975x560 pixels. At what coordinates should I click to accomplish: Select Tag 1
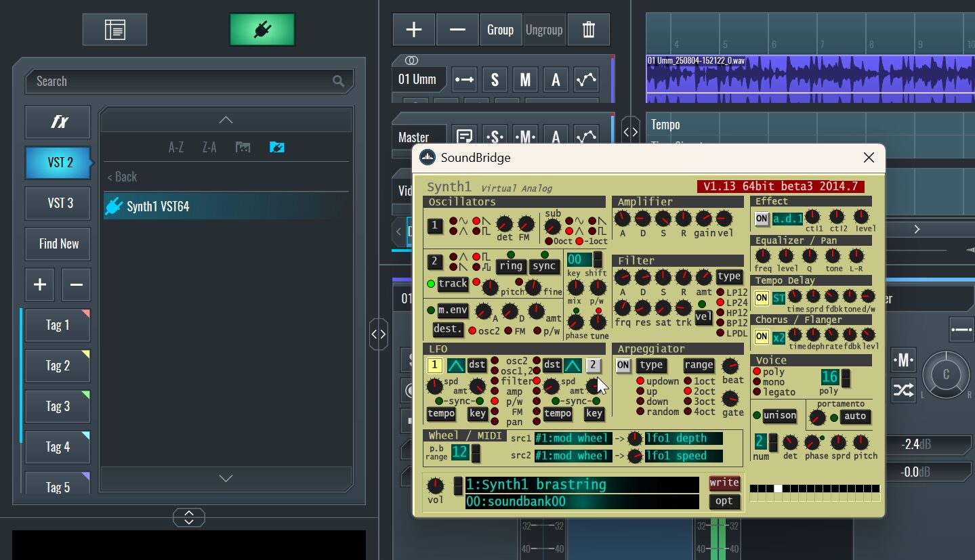pos(58,325)
